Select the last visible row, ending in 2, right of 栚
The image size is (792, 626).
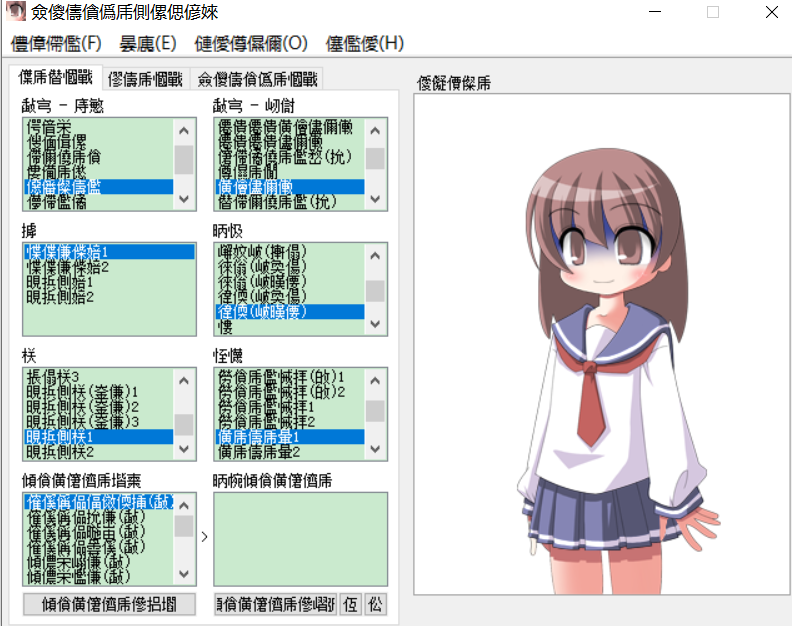coord(289,452)
